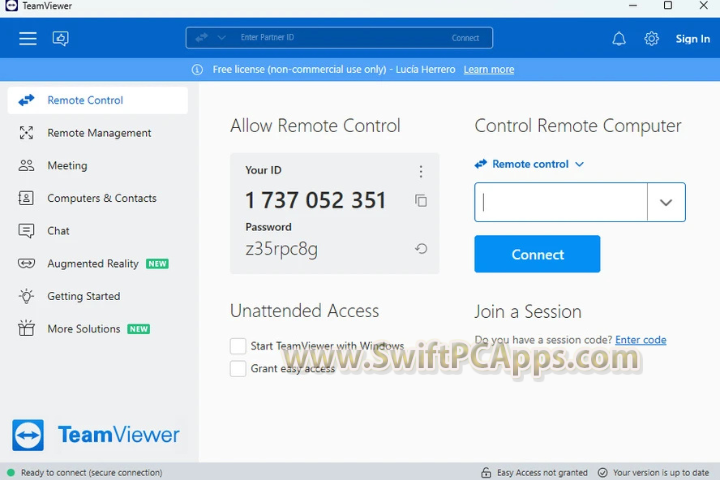Open the Learn more link
This screenshot has width=720, height=480.
489,69
